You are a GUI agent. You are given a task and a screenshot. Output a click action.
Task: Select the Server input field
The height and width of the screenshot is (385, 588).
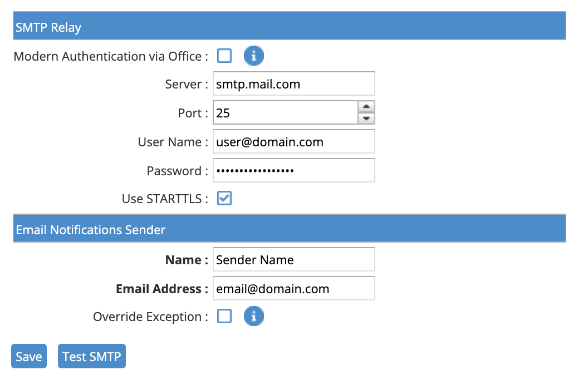tap(293, 83)
